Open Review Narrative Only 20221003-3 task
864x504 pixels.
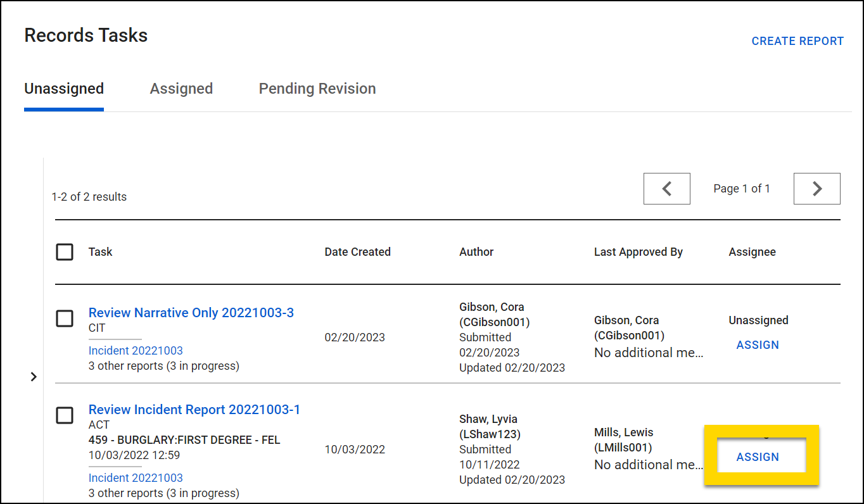tap(191, 312)
